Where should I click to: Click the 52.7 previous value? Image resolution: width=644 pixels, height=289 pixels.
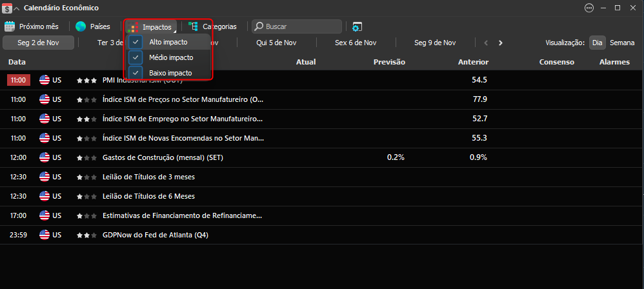pos(479,119)
